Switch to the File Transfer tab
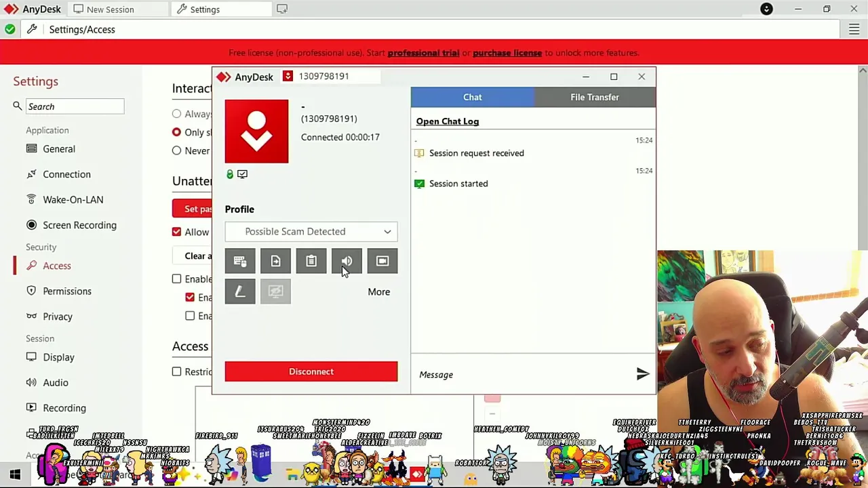Screen dimensions: 868x488 pyautogui.click(x=595, y=97)
